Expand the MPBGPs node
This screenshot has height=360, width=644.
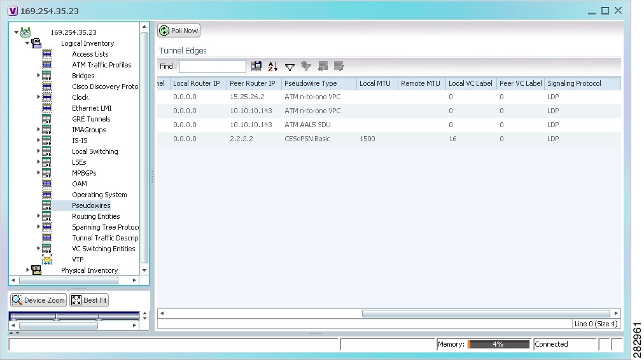38,172
